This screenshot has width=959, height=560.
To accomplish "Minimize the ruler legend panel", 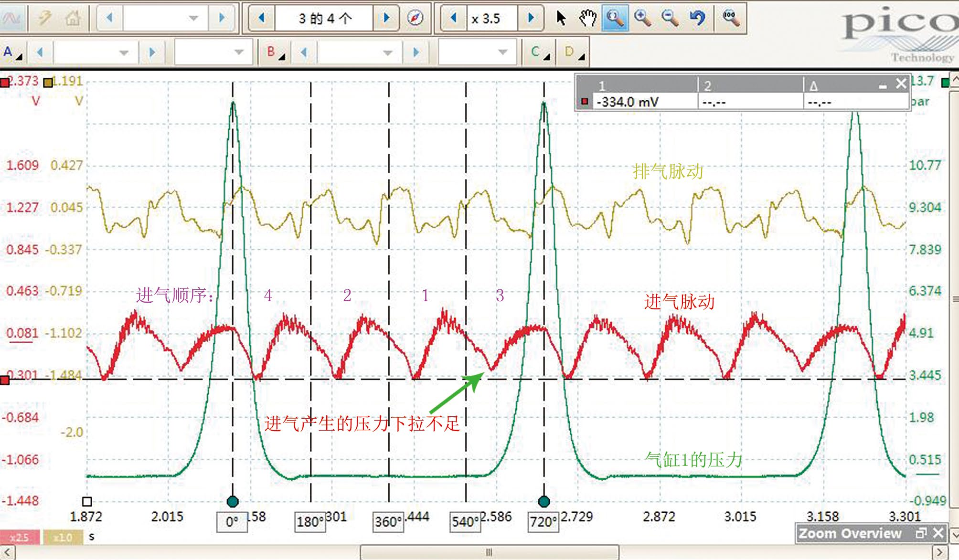I will click(883, 86).
